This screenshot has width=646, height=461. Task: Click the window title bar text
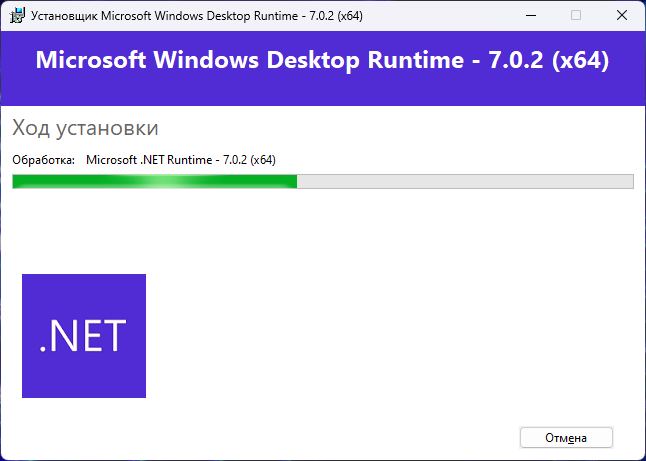197,16
